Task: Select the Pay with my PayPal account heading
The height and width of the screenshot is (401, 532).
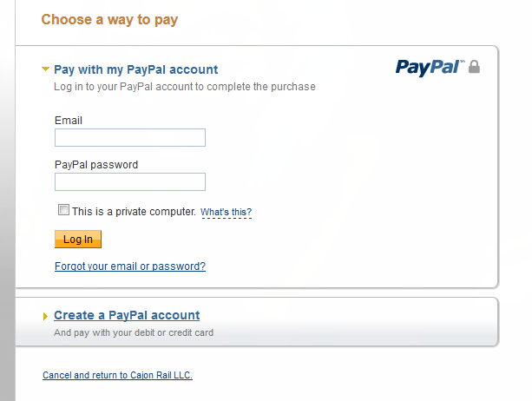Action: (135, 69)
